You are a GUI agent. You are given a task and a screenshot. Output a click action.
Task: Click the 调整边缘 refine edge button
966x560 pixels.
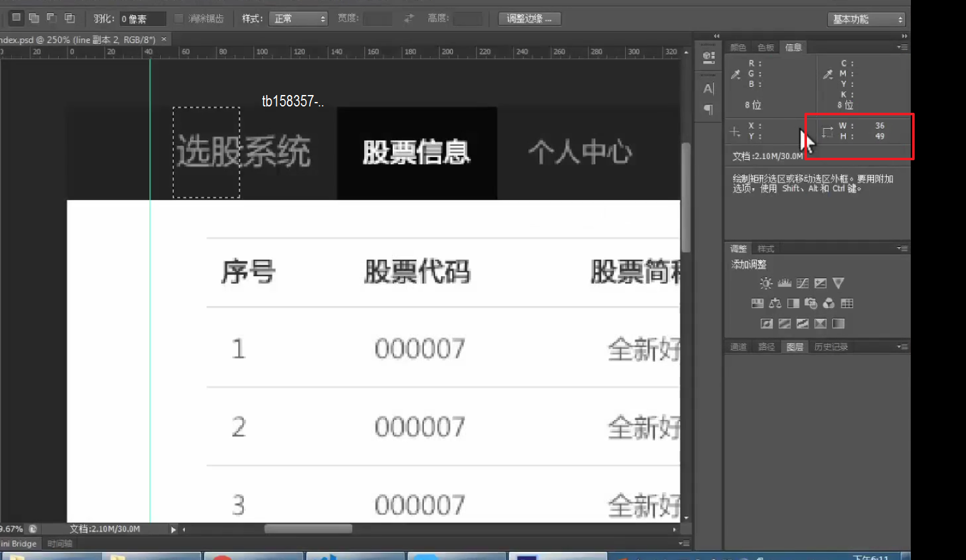click(x=530, y=18)
